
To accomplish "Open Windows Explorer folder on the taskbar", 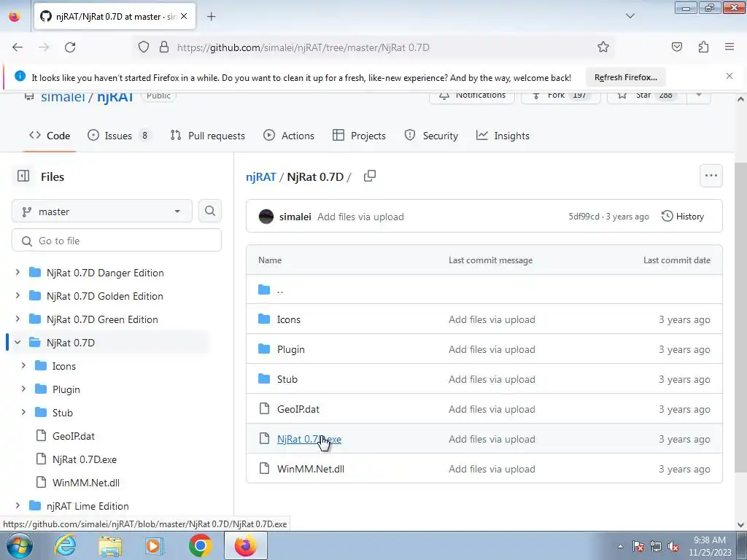I will [x=110, y=545].
